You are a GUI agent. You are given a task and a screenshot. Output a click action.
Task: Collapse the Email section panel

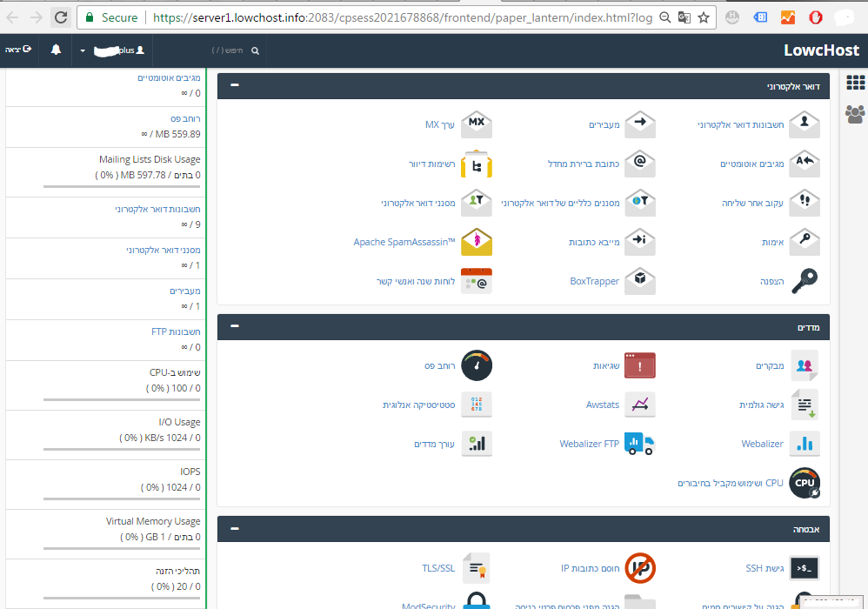coord(235,86)
